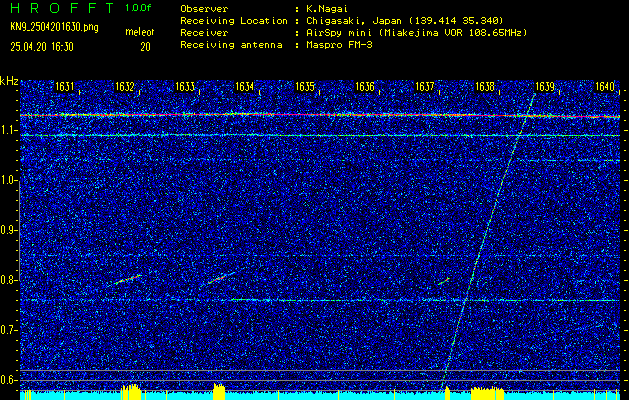The height and width of the screenshot is (400, 629).
Task: Click the Receiving Location label
Action: pos(234,21)
